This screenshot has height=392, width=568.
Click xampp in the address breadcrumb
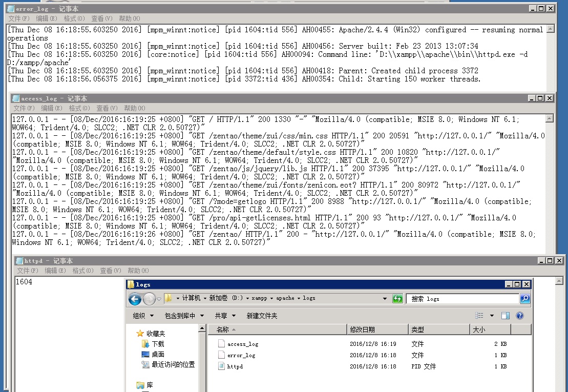click(259, 298)
